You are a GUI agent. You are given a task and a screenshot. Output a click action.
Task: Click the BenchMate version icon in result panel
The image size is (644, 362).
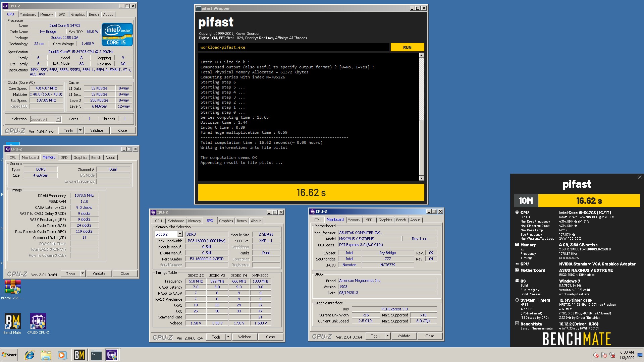pos(517,324)
